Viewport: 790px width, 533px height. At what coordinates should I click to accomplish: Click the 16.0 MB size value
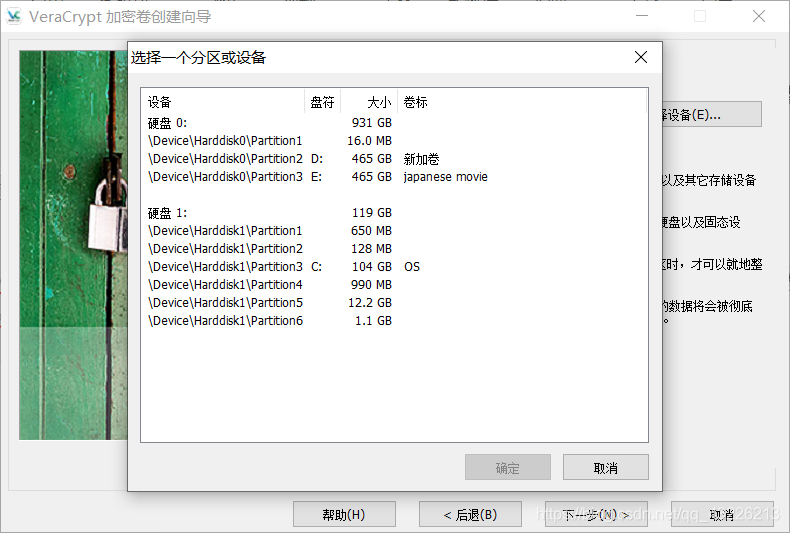click(x=369, y=141)
